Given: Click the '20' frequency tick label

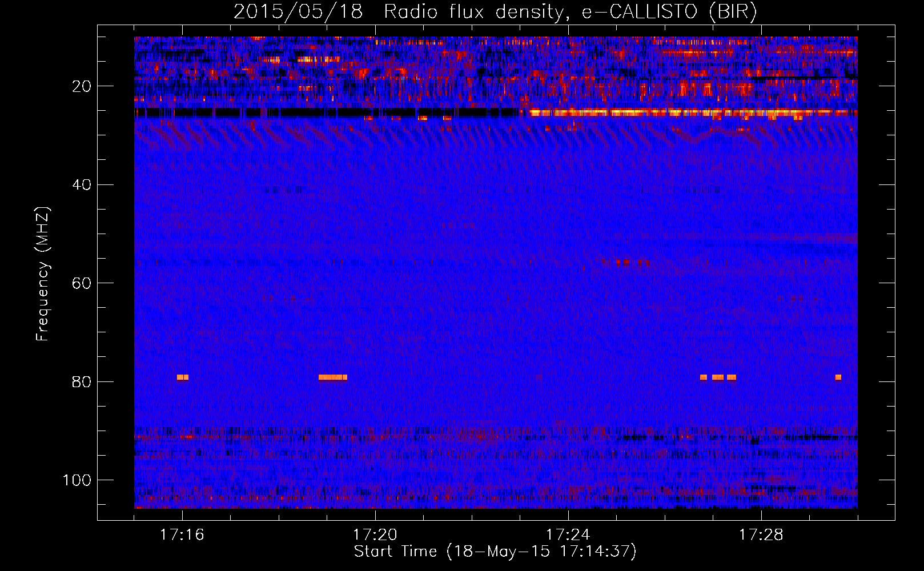Looking at the screenshot, I should click(x=82, y=86).
